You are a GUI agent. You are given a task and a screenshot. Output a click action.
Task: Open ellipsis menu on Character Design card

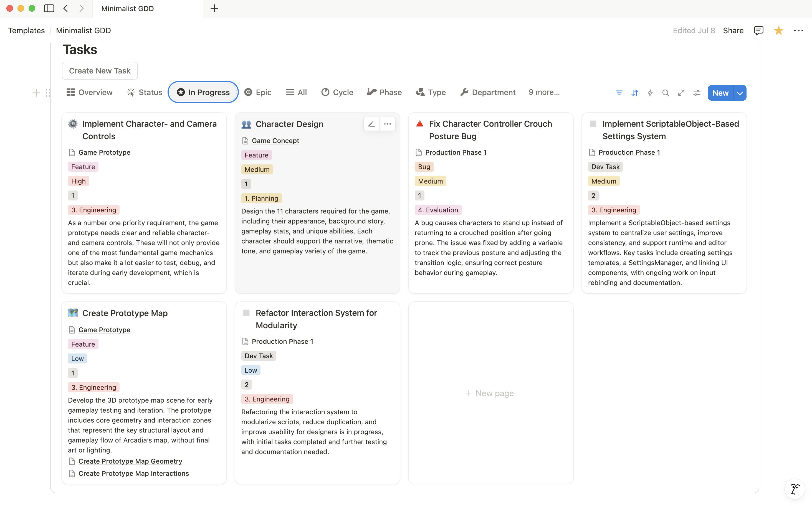coord(388,124)
